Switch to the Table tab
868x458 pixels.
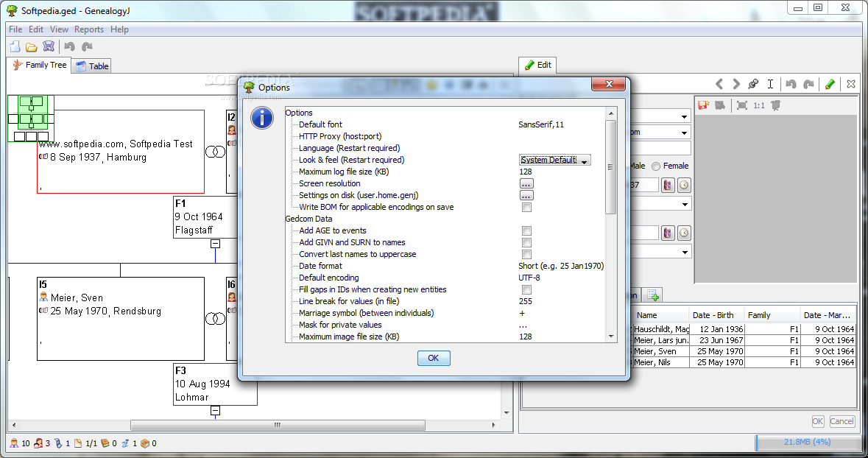point(92,66)
